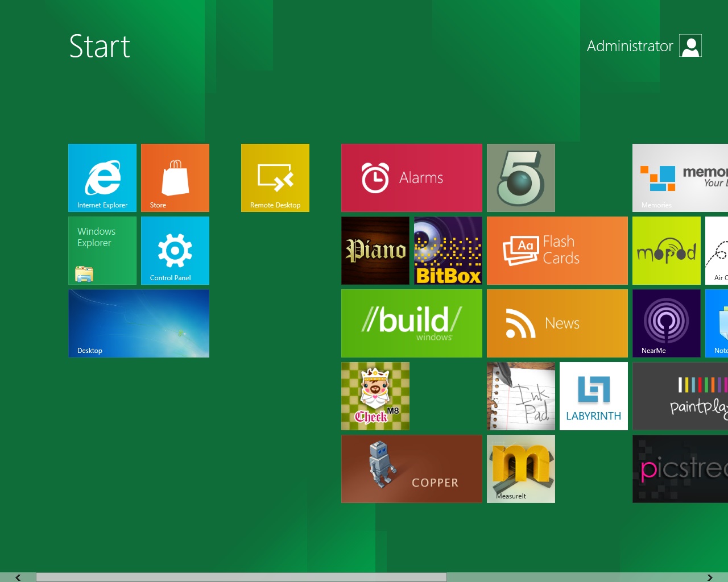Open the Internet Explorer tile

[x=102, y=178]
